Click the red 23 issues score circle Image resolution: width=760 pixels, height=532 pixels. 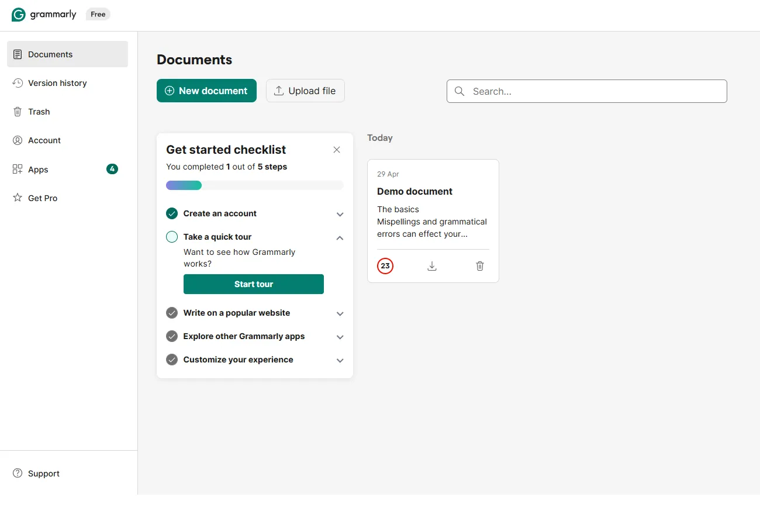(385, 266)
